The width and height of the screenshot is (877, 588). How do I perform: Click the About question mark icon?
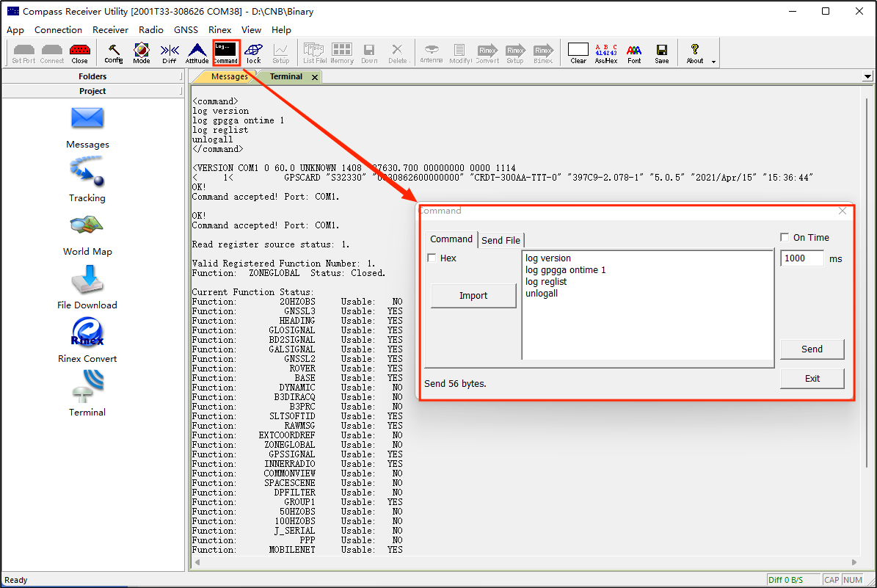[x=695, y=54]
